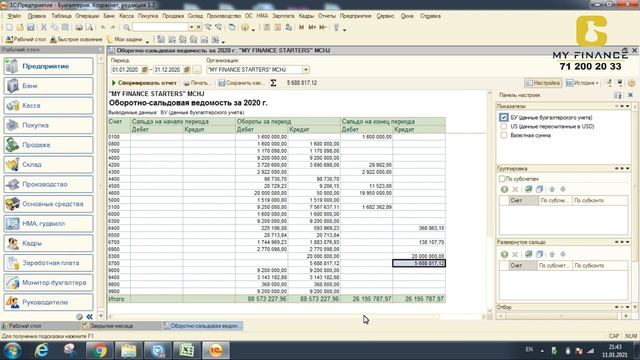Toggle БУ (данные бухгалтерского учета) checkbox
This screenshot has height=360, width=640.
click(x=503, y=118)
